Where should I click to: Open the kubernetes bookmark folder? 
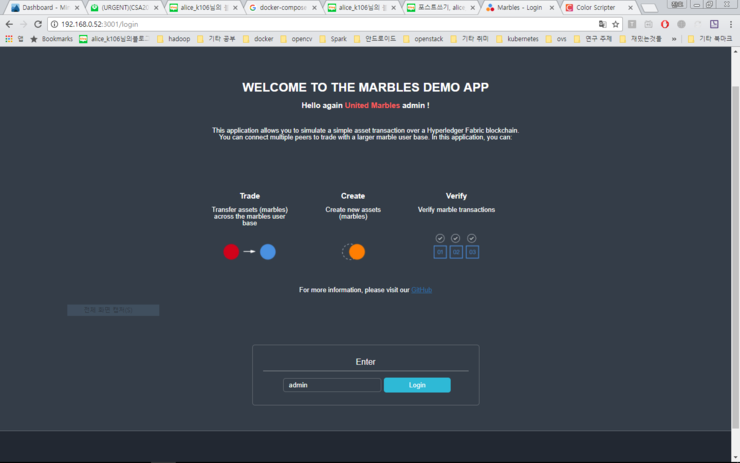tap(517, 39)
